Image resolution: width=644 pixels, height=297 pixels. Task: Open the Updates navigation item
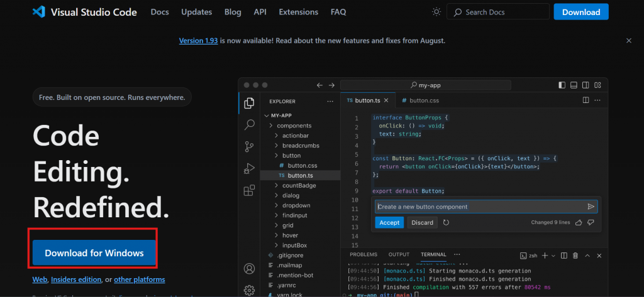pos(197,12)
